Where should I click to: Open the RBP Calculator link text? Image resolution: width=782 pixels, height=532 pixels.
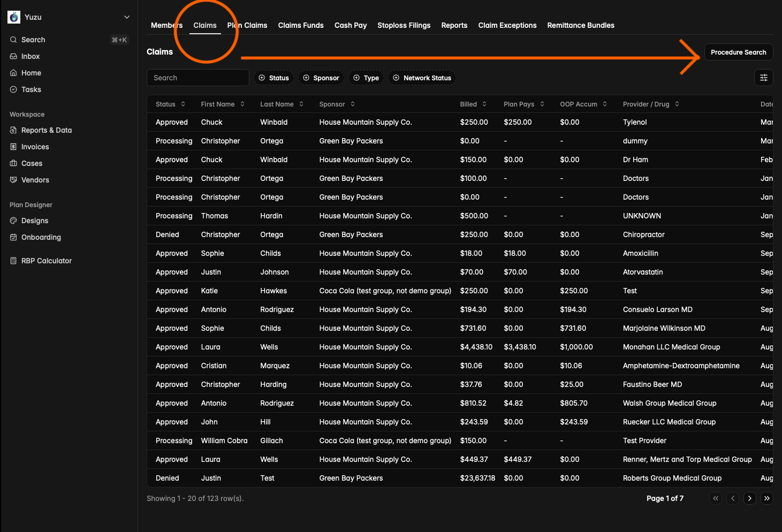pos(47,261)
